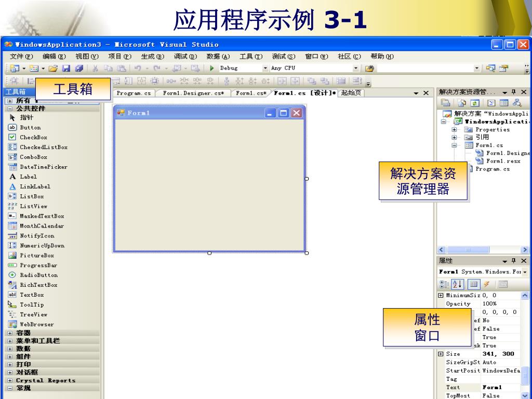The image size is (532, 399).
Task: Pin the Solution Explorer panel (auto-hide)
Action: pos(514,92)
